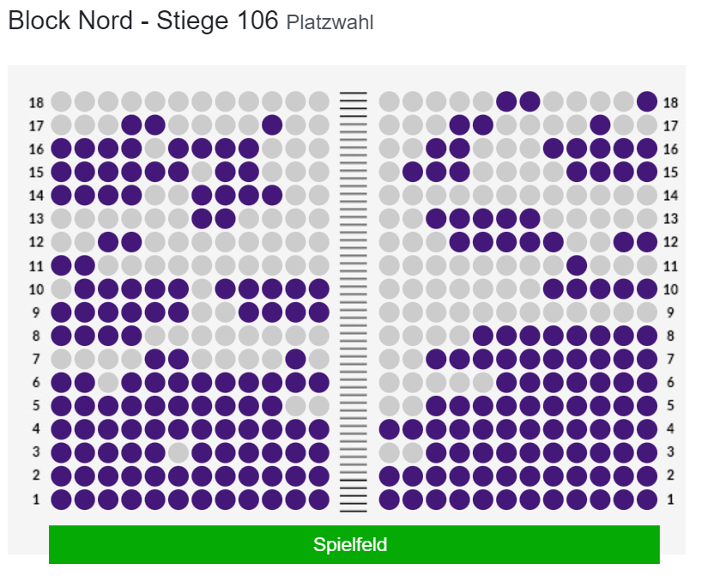Pick the only purple seat in right block row 11

point(577,265)
